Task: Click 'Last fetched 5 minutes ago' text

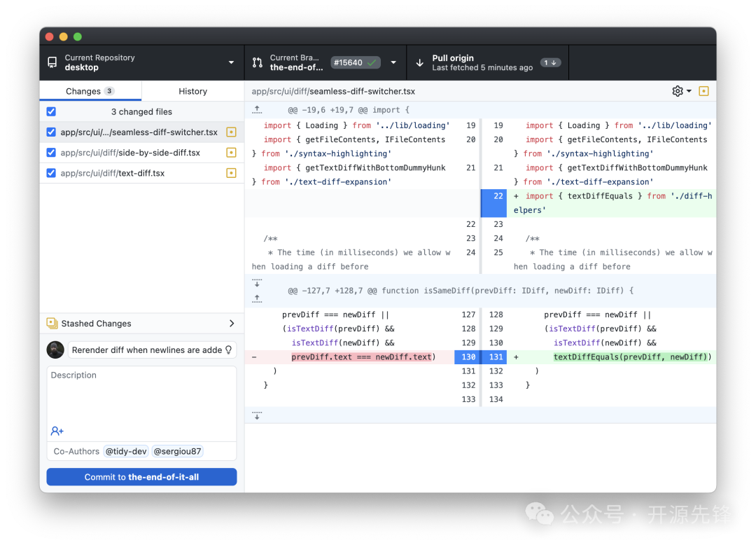Action: click(482, 67)
